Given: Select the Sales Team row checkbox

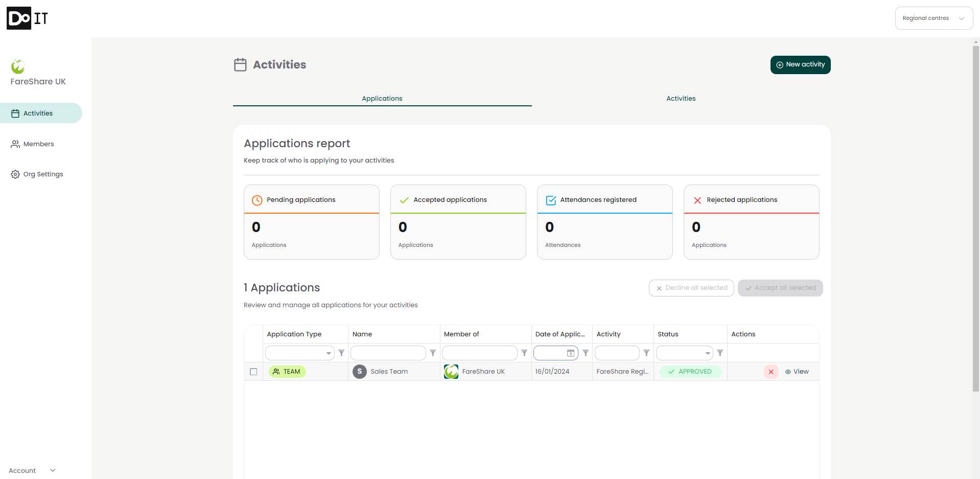Looking at the screenshot, I should 253,372.
